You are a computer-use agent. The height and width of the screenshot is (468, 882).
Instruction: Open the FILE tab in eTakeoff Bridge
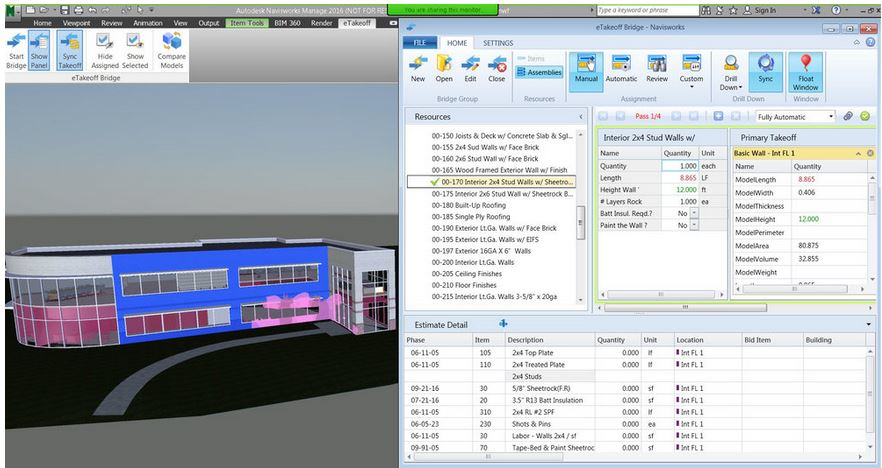(420, 43)
